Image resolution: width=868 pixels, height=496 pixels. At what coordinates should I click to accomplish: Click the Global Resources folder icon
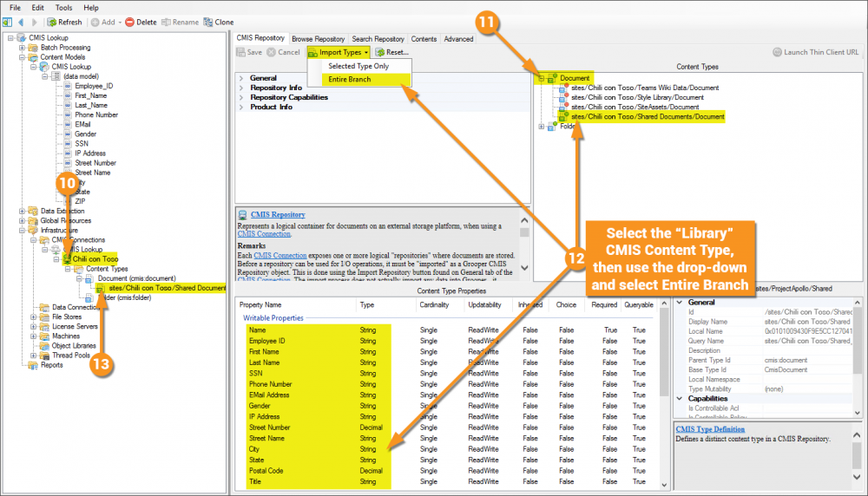click(33, 220)
